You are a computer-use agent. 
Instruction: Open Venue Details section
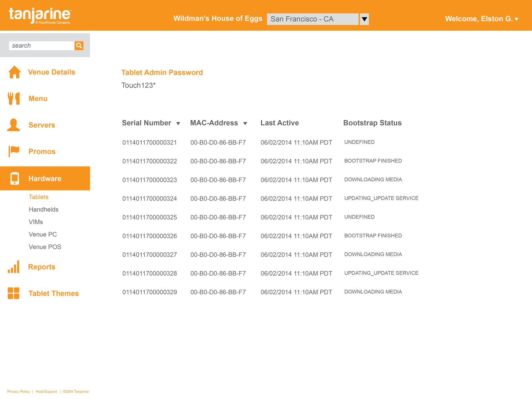pyautogui.click(x=52, y=72)
